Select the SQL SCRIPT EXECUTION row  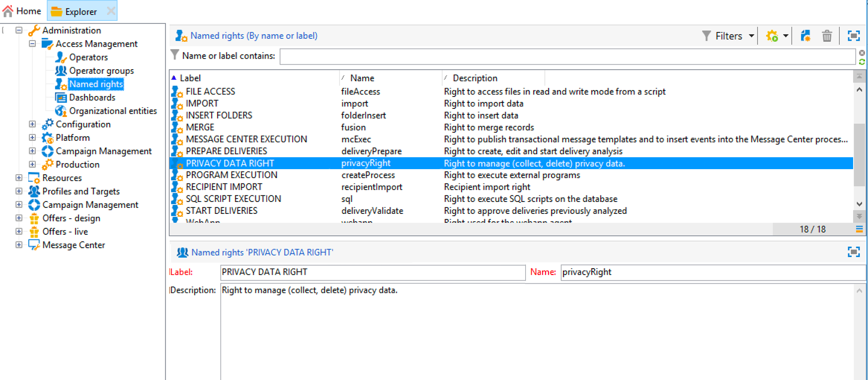(x=234, y=199)
